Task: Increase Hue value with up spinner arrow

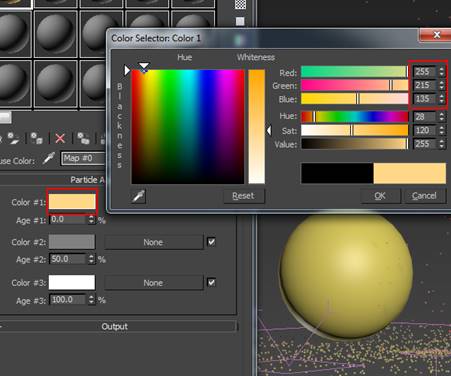Action: point(442,114)
